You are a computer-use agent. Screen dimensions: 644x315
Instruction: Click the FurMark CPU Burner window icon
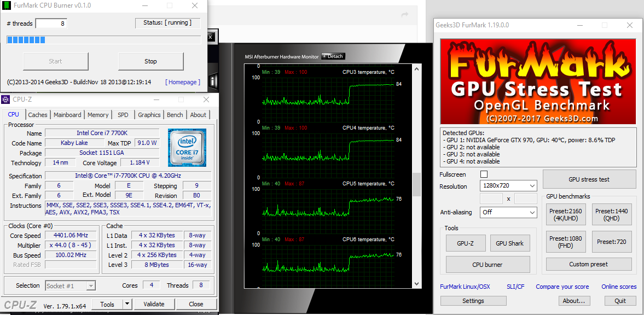click(6, 6)
